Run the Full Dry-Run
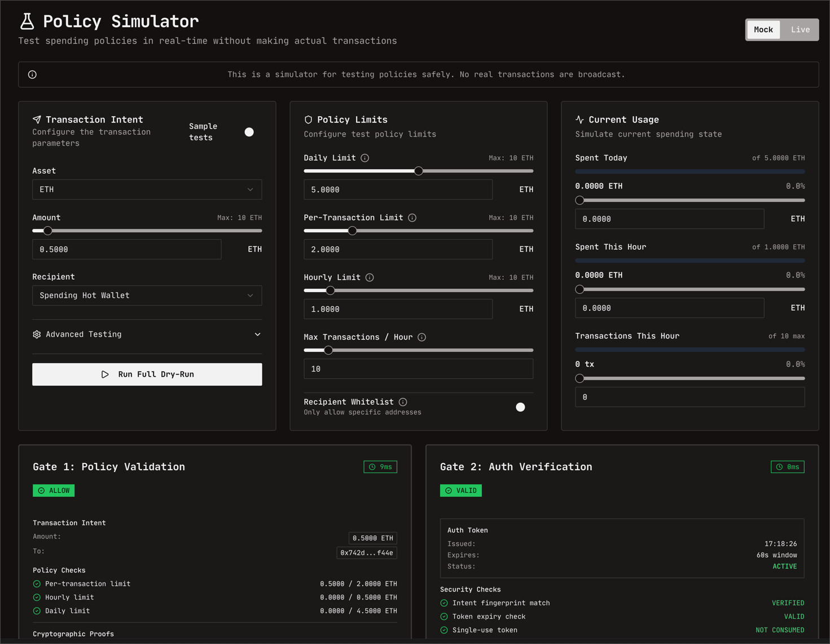The width and height of the screenshot is (830, 644). tap(147, 374)
